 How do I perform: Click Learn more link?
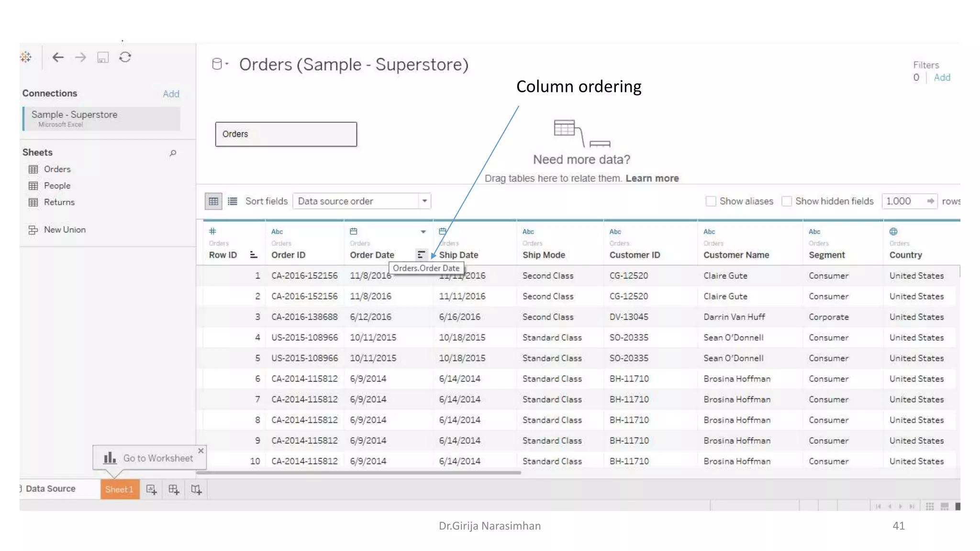point(652,178)
